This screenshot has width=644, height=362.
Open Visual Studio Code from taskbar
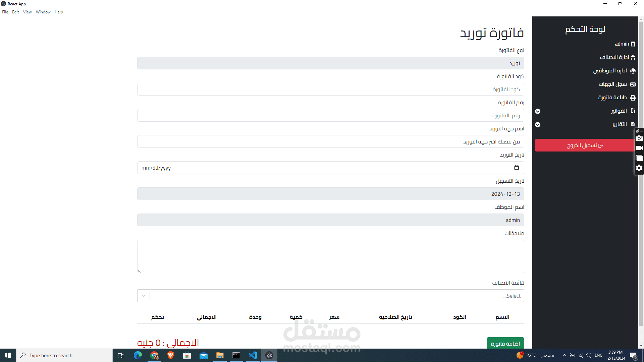click(253, 355)
